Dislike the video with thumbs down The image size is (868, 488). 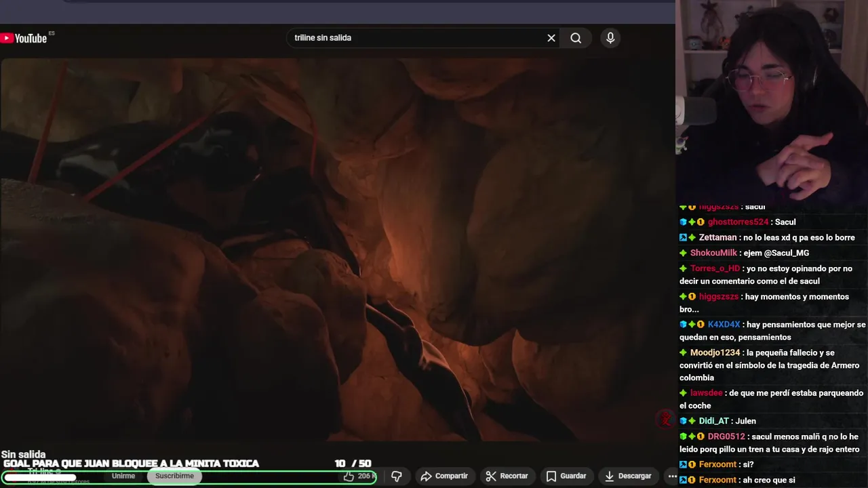coord(397,476)
